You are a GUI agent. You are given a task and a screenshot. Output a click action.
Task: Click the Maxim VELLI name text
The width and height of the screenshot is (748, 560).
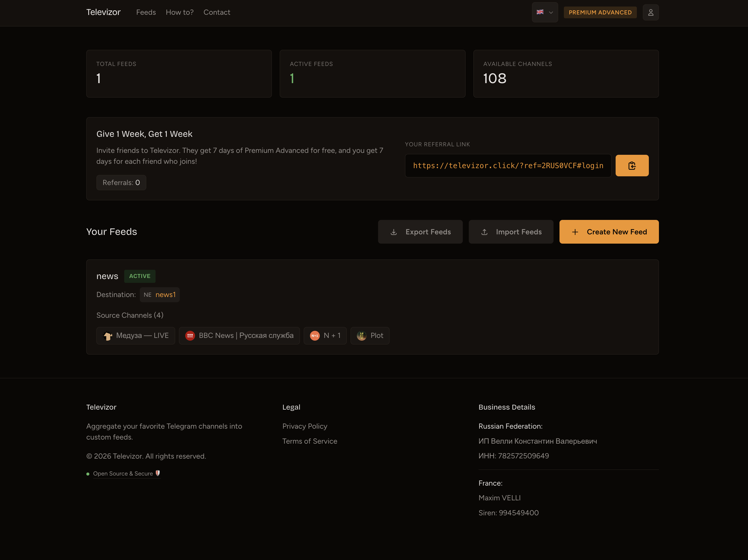click(500, 498)
